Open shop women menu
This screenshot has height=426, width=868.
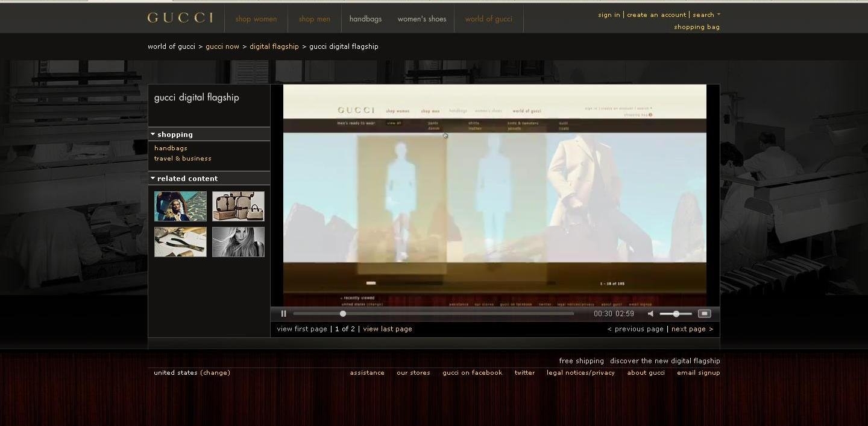256,19
